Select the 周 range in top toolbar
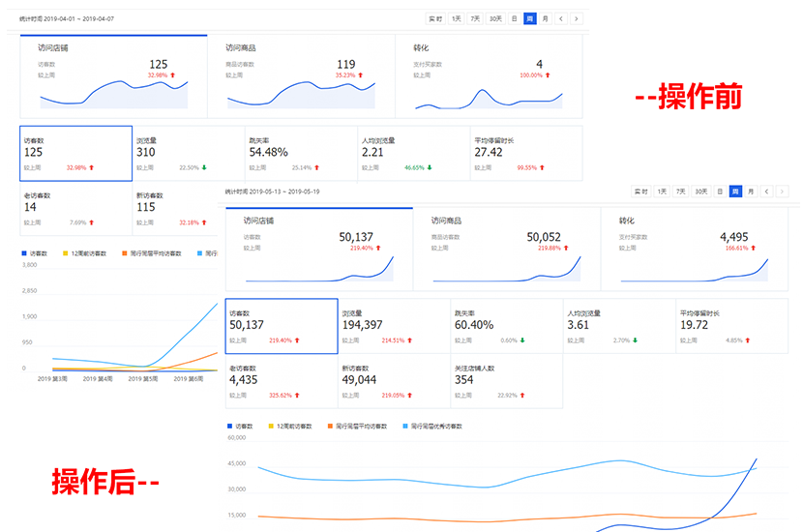 point(529,18)
